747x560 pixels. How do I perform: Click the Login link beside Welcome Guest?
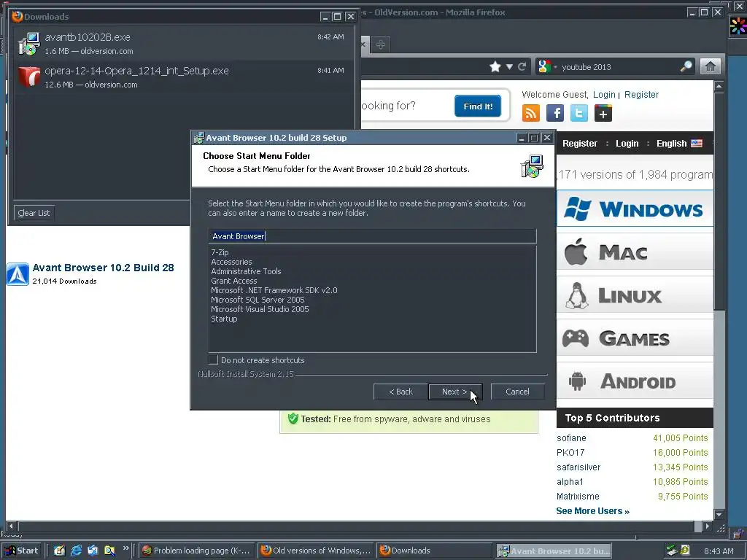coord(604,94)
